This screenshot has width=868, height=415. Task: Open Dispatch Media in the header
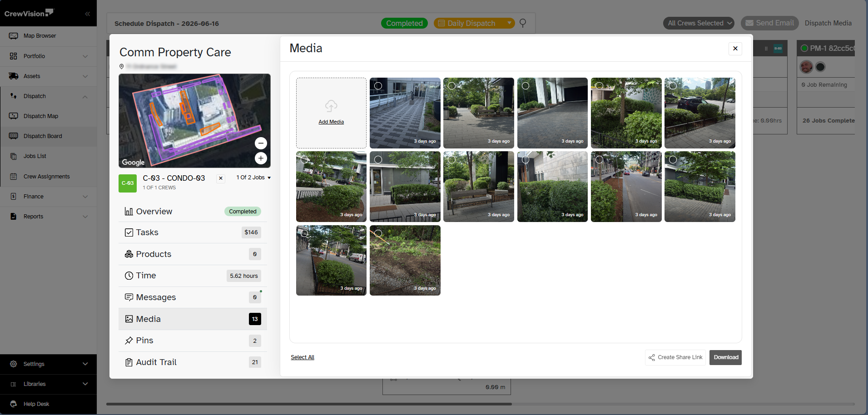(828, 23)
